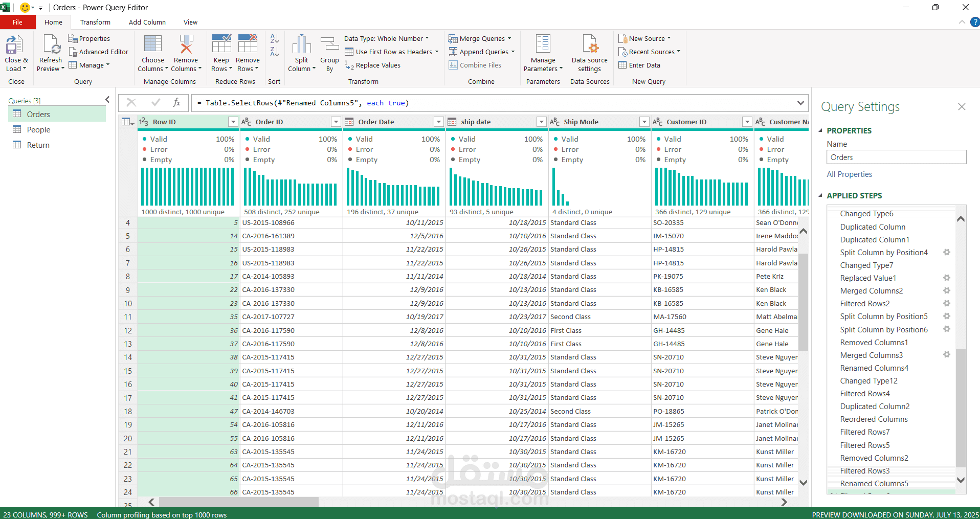Screen dimensions: 980x519
Task: Click the Close & Load icon
Action: tap(14, 44)
